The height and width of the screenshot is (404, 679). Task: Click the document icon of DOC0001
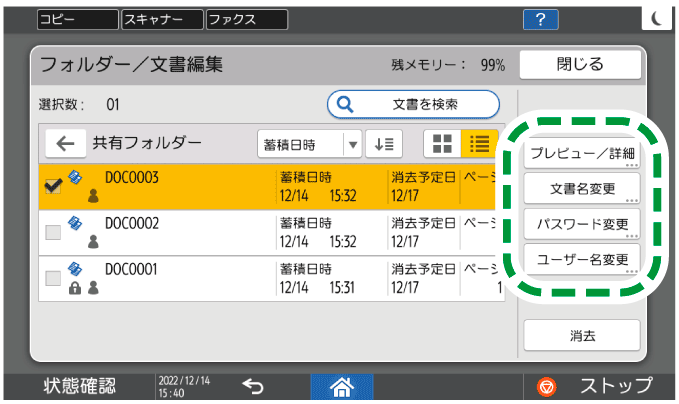[75, 269]
